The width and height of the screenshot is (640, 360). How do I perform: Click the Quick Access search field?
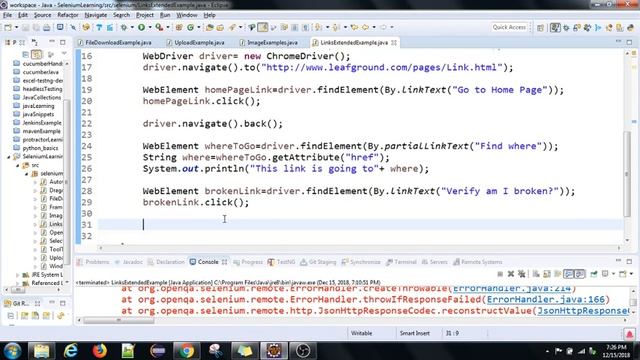[x=509, y=27]
